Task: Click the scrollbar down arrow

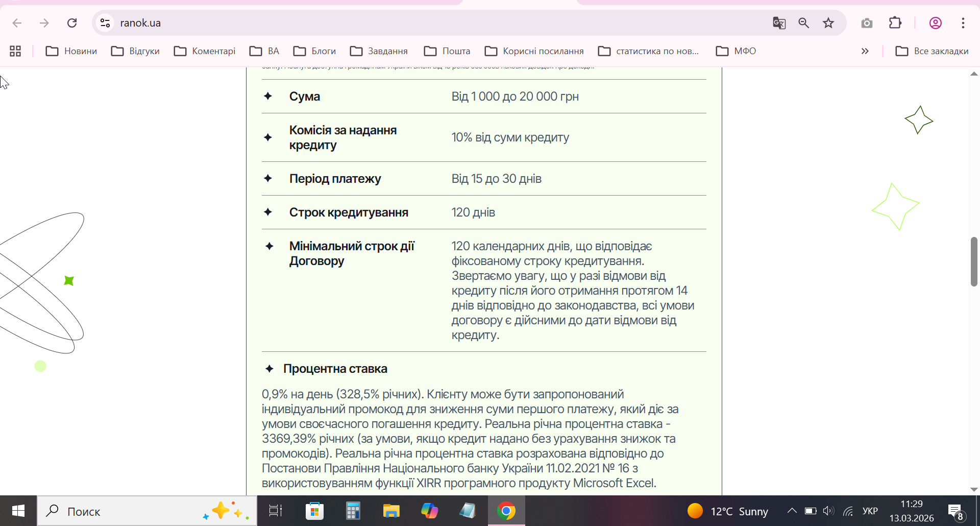Action: [x=974, y=489]
